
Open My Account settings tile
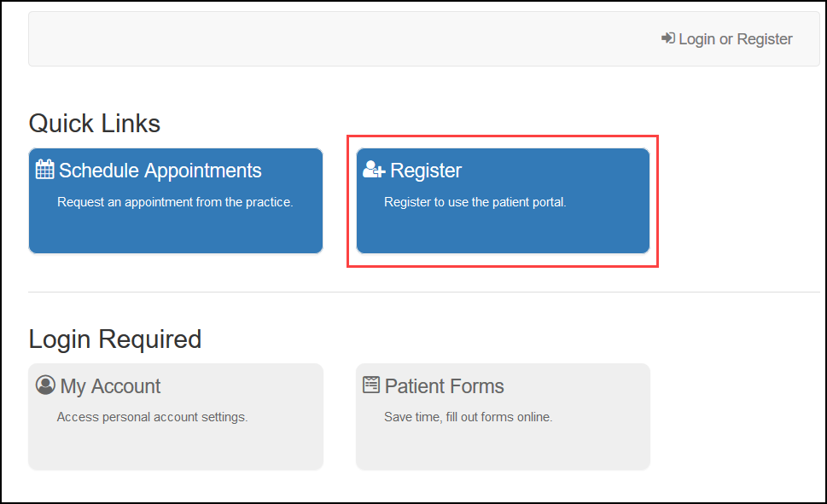(175, 416)
